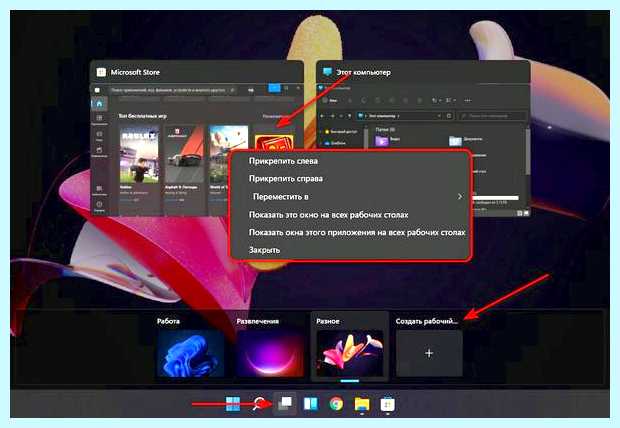Select the cloud drive item below Quick access
The width and height of the screenshot is (620, 428).
[x=335, y=143]
